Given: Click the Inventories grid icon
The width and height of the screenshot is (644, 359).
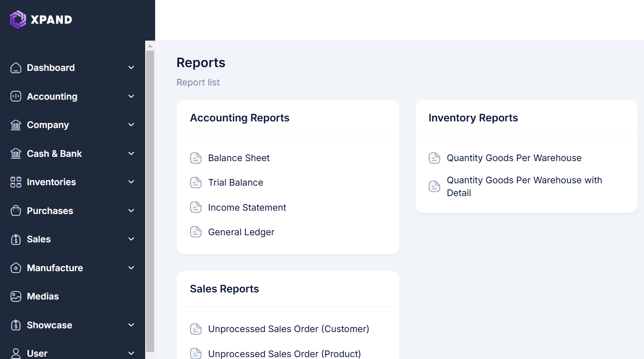Looking at the screenshot, I should (16, 182).
